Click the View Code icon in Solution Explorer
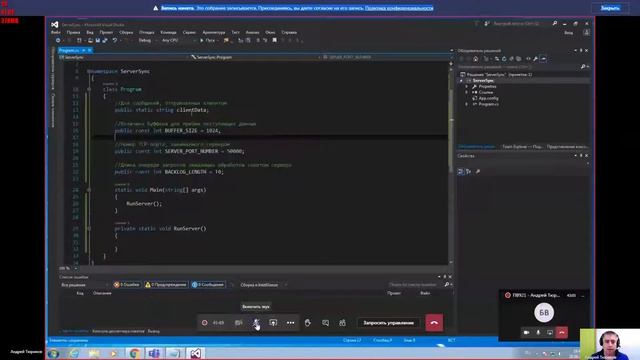This screenshot has height=360, width=640. [x=528, y=59]
